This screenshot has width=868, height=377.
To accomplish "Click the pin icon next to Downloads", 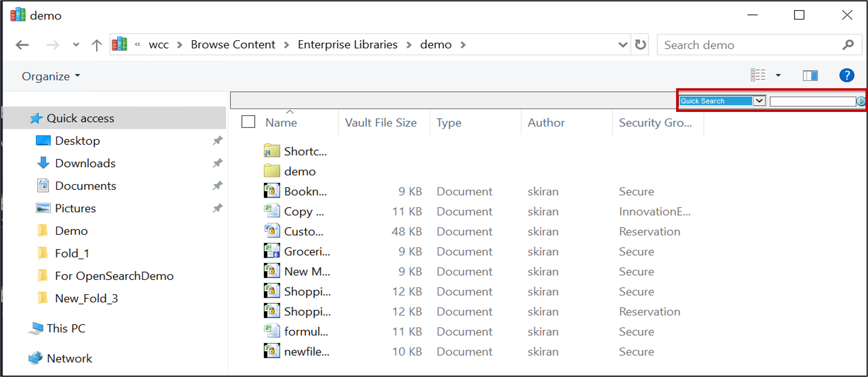I will [x=217, y=163].
